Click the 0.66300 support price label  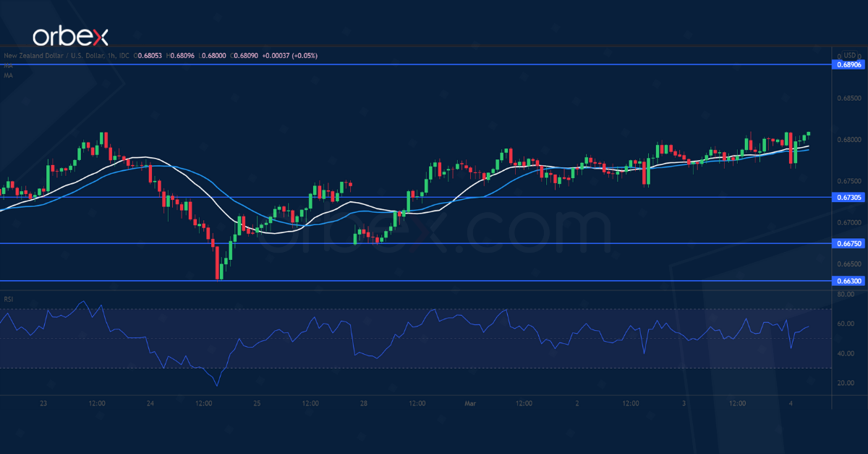tap(848, 281)
